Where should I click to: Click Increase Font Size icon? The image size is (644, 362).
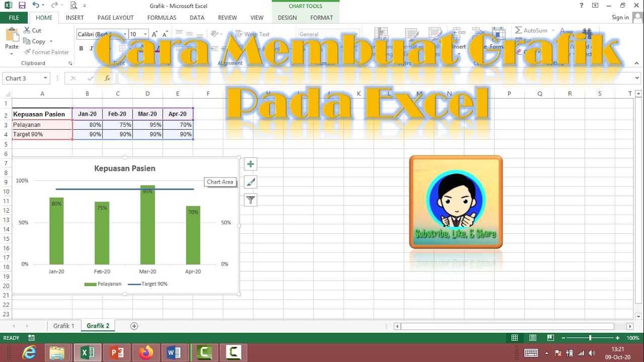pos(154,34)
